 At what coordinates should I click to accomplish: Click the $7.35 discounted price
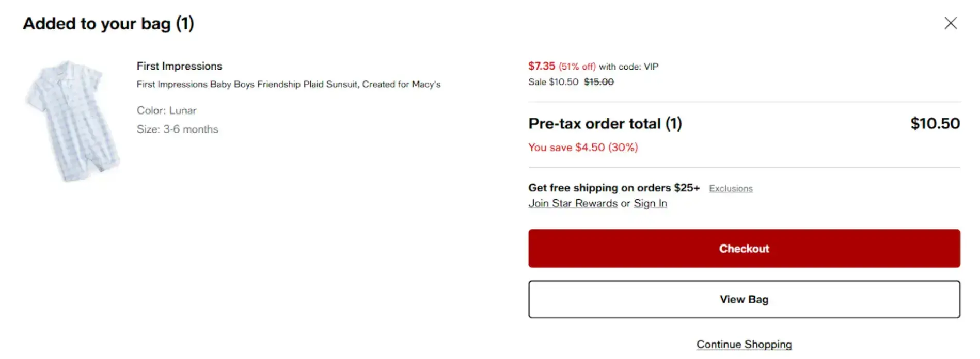click(x=541, y=66)
